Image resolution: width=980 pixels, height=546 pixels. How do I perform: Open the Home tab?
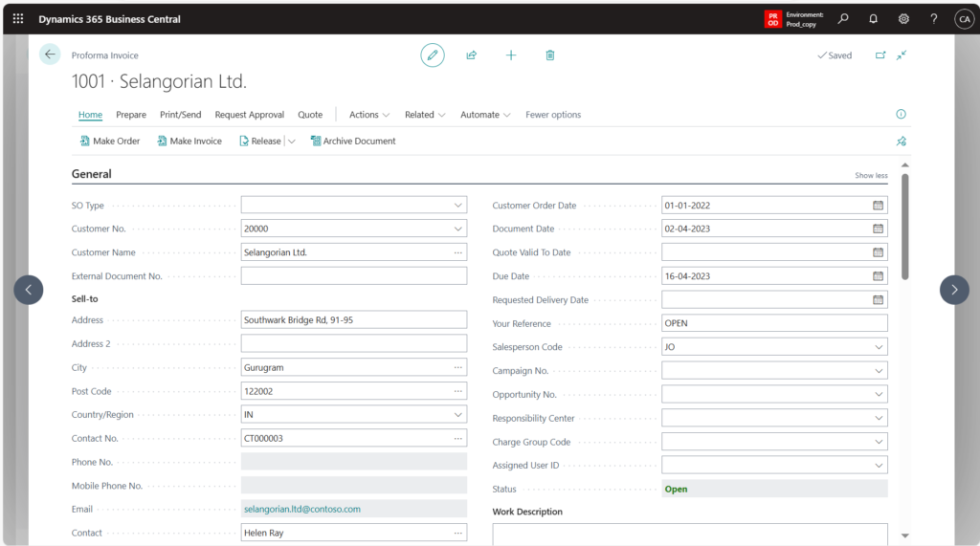click(x=90, y=115)
